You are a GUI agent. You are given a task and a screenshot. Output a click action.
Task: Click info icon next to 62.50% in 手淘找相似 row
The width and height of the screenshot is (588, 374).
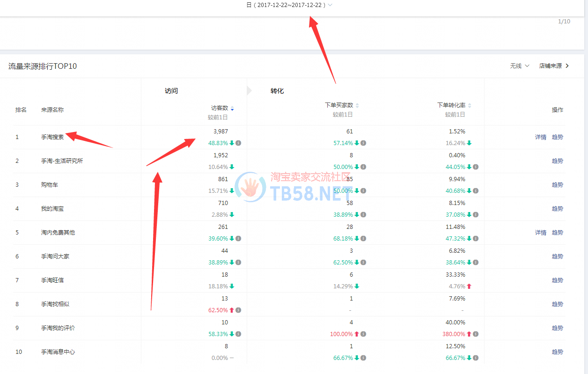click(238, 310)
